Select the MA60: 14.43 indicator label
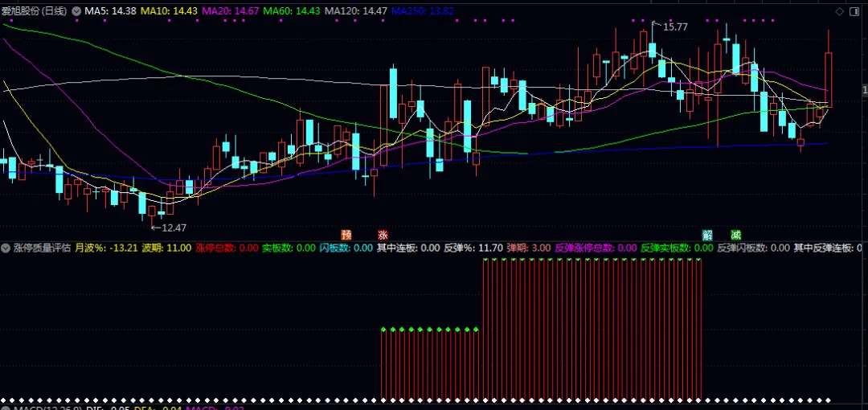This screenshot has width=868, height=410. point(292,11)
